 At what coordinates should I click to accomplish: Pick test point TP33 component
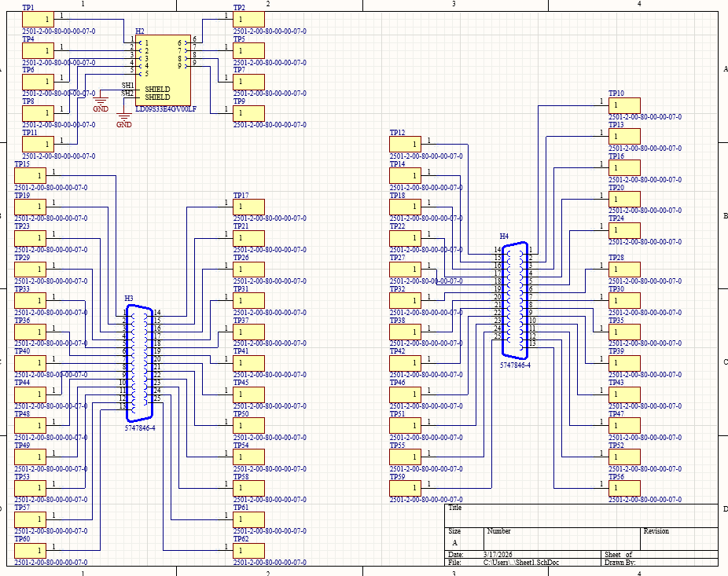pyautogui.click(x=30, y=301)
